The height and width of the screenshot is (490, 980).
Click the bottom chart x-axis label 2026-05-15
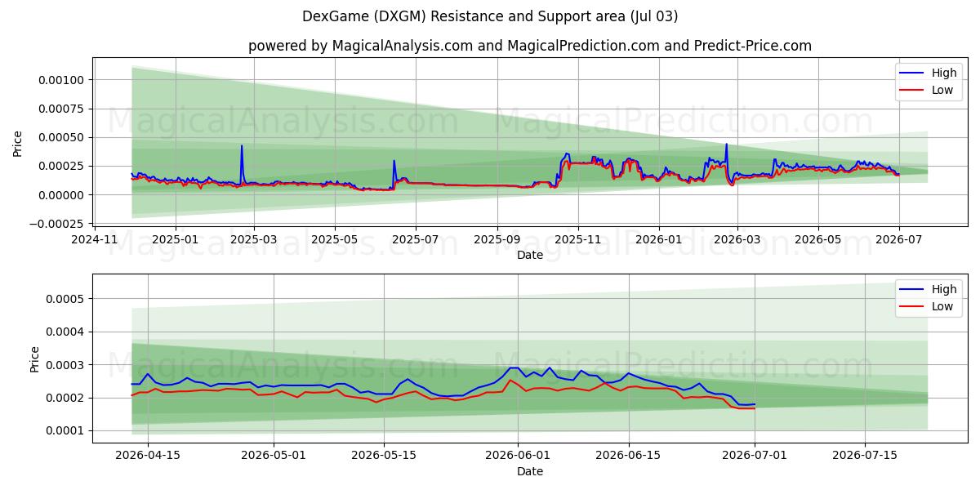pyautogui.click(x=384, y=456)
